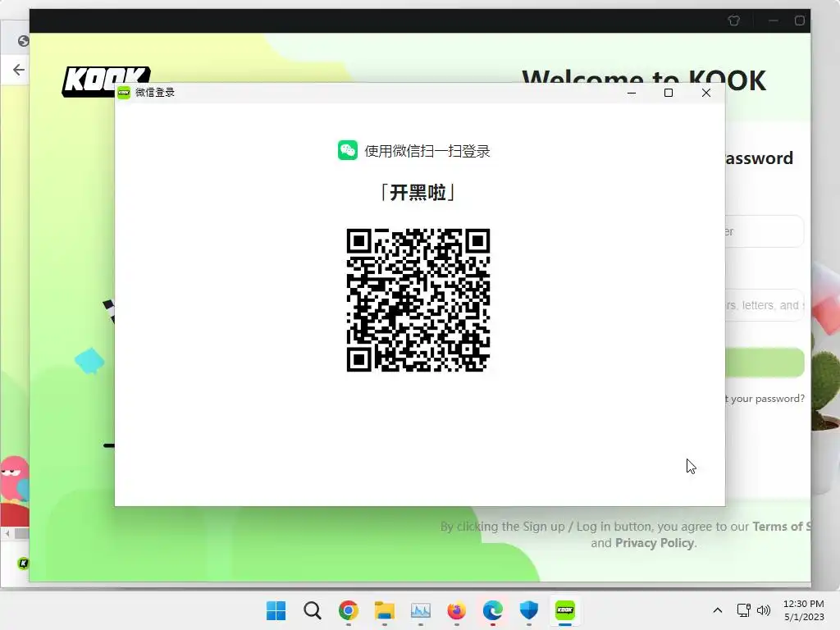Viewport: 840px width, 630px height.
Task: Open Microsoft Edge from taskbar
Action: pyautogui.click(x=492, y=610)
